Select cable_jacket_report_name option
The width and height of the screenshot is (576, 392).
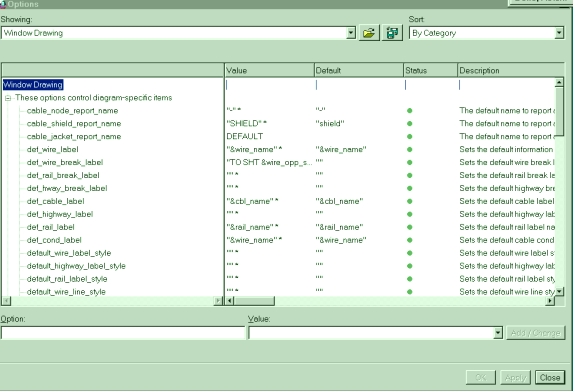[74, 137]
